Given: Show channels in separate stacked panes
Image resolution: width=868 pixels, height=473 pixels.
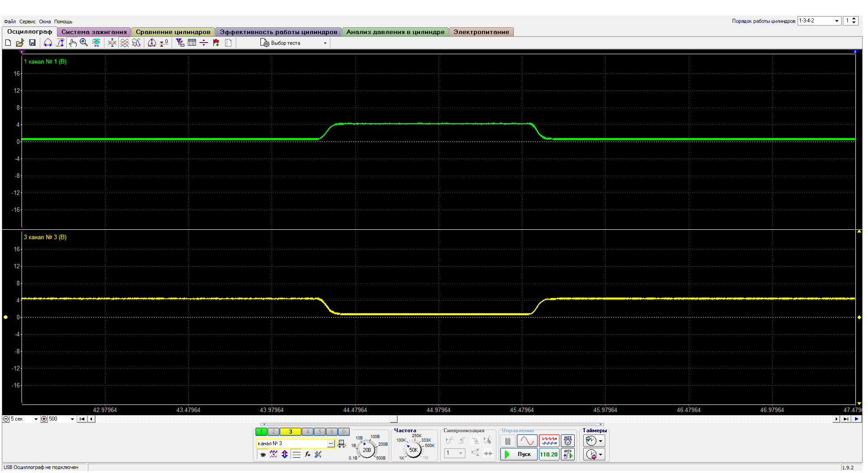Looking at the screenshot, I should click(125, 43).
